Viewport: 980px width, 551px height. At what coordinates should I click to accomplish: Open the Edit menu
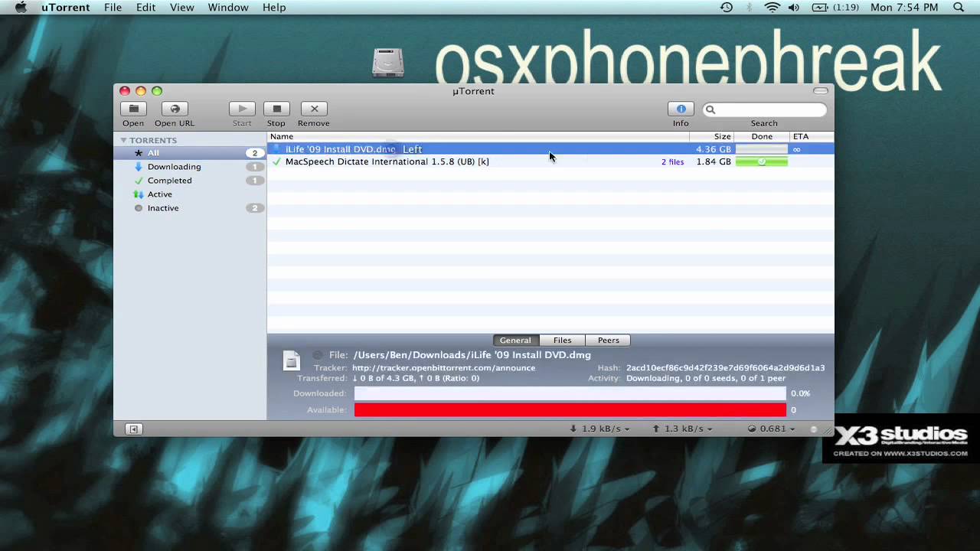[x=145, y=8]
